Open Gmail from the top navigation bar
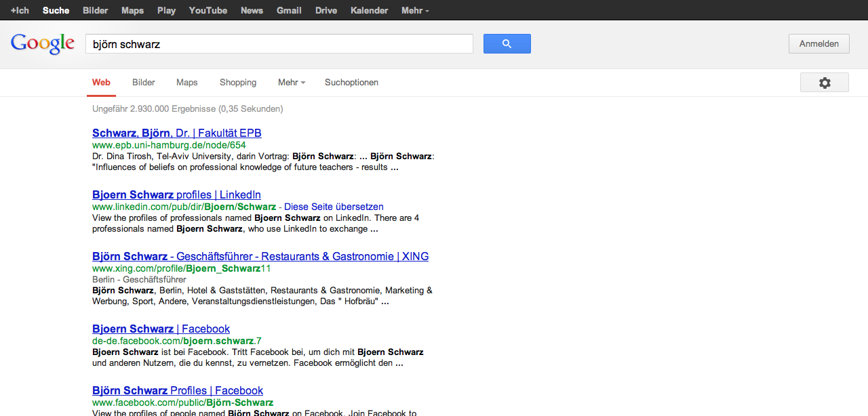This screenshot has width=868, height=416. pyautogui.click(x=289, y=10)
